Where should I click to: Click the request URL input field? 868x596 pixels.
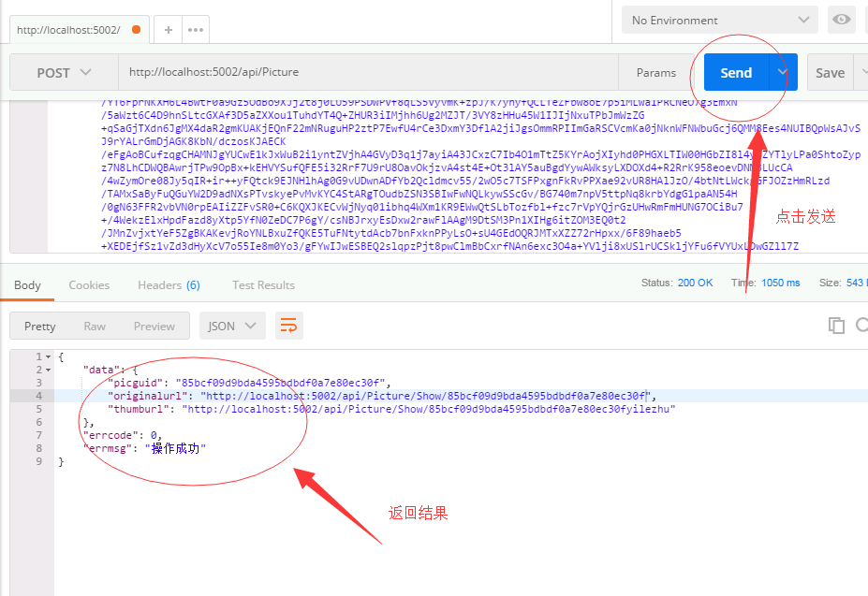coord(368,72)
